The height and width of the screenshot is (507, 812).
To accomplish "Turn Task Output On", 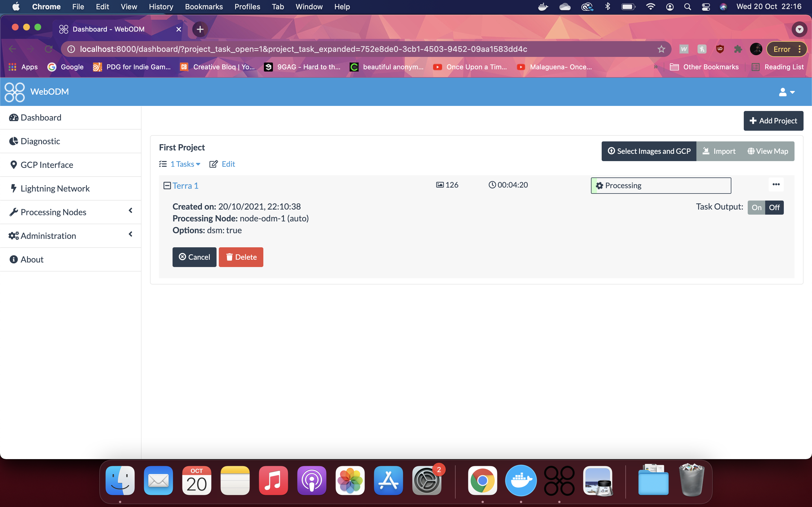I will click(x=757, y=207).
